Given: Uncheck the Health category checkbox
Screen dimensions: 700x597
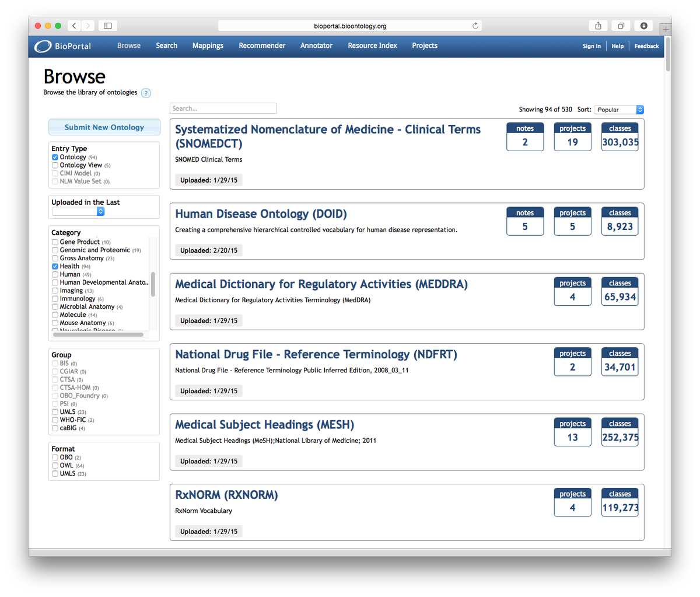Looking at the screenshot, I should click(x=55, y=267).
